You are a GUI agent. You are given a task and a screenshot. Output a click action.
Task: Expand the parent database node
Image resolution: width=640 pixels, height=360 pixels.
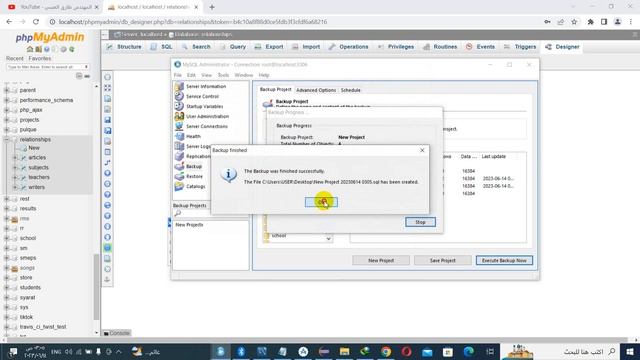coord(7,90)
